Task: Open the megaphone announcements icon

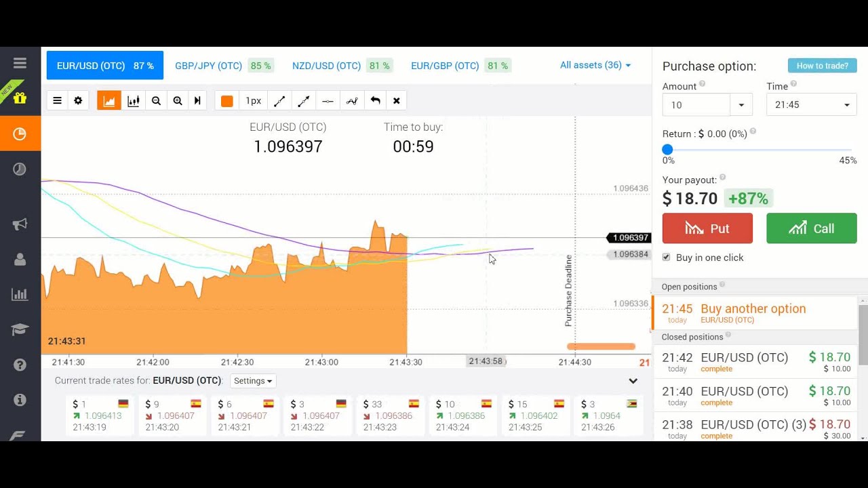Action: (x=20, y=224)
